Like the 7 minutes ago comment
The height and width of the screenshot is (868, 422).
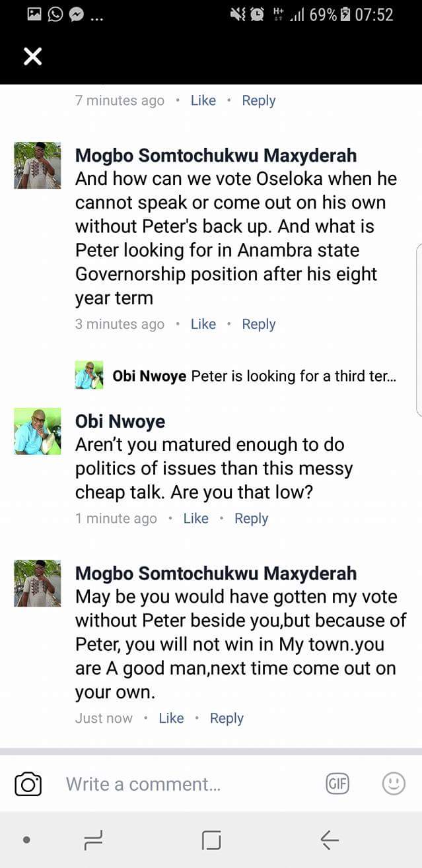[203, 100]
